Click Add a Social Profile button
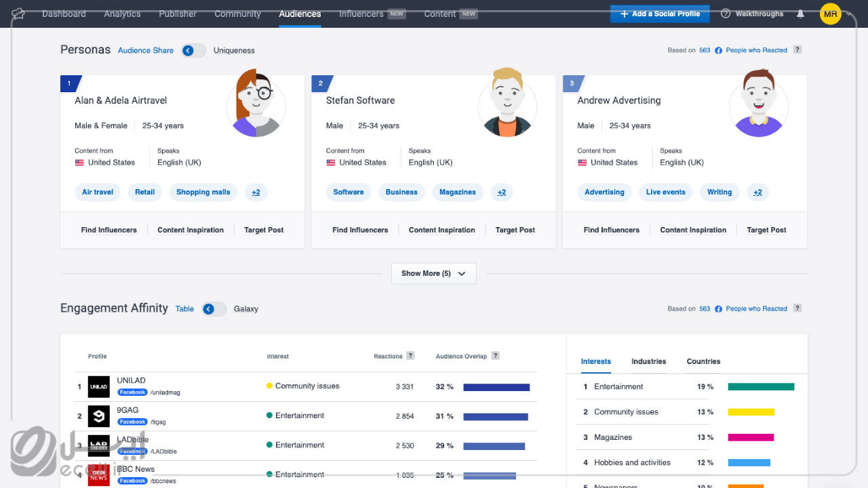The height and width of the screenshot is (488, 868). pos(660,14)
